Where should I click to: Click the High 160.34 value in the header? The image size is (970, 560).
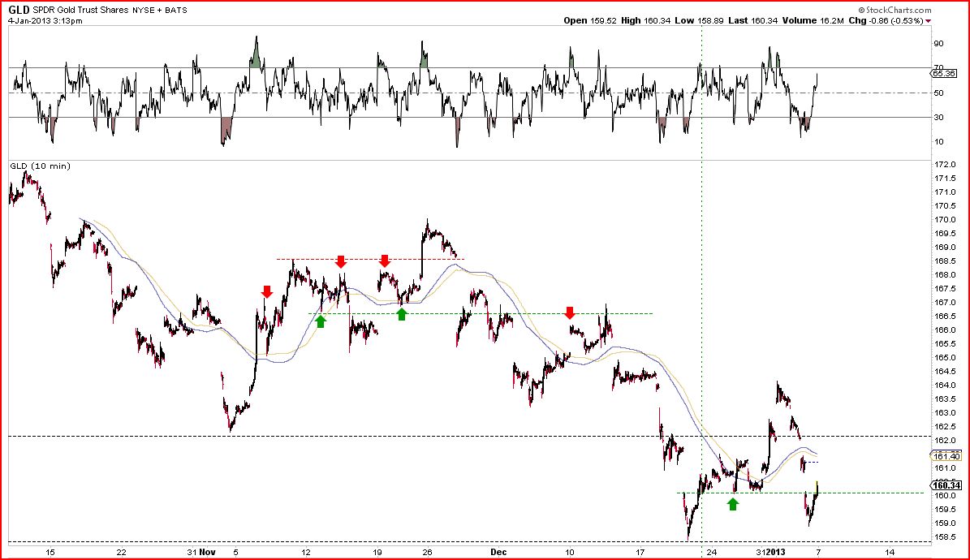point(646,20)
